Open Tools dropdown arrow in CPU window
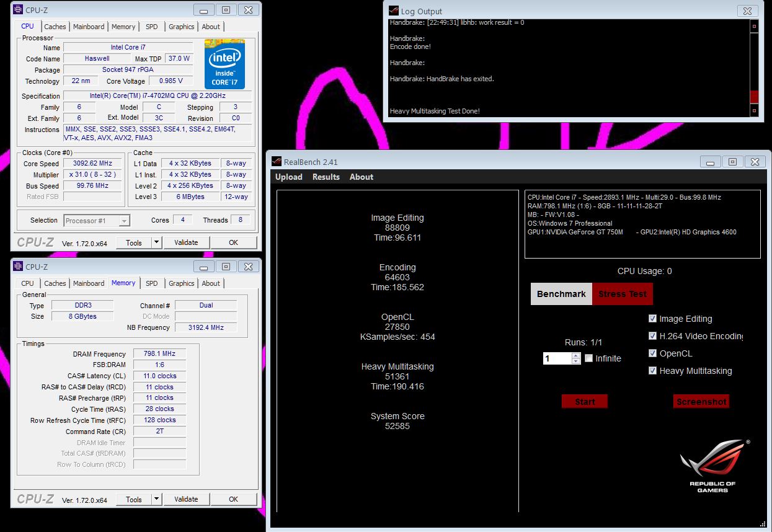This screenshot has height=532, width=772. click(157, 242)
